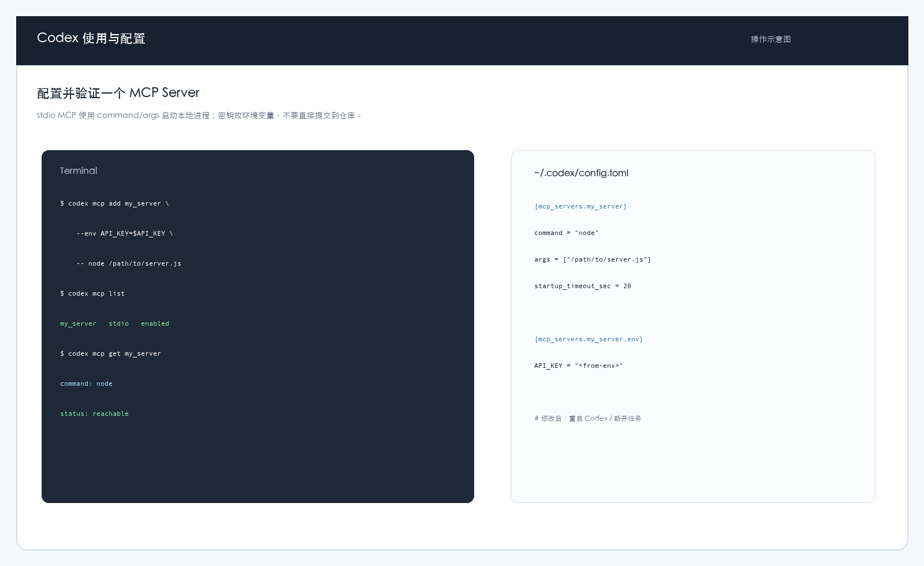The width and height of the screenshot is (924, 566).
Task: Click terminal output 'status: reachable'
Action: (95, 414)
